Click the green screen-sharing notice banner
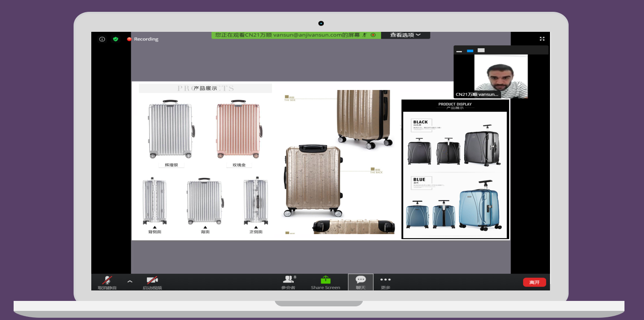The image size is (644, 320). [x=296, y=35]
